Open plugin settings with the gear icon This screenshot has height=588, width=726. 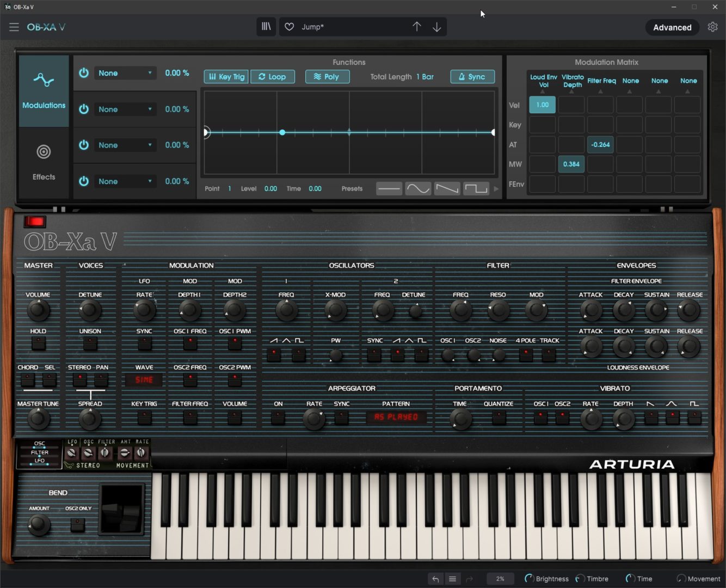tap(713, 26)
